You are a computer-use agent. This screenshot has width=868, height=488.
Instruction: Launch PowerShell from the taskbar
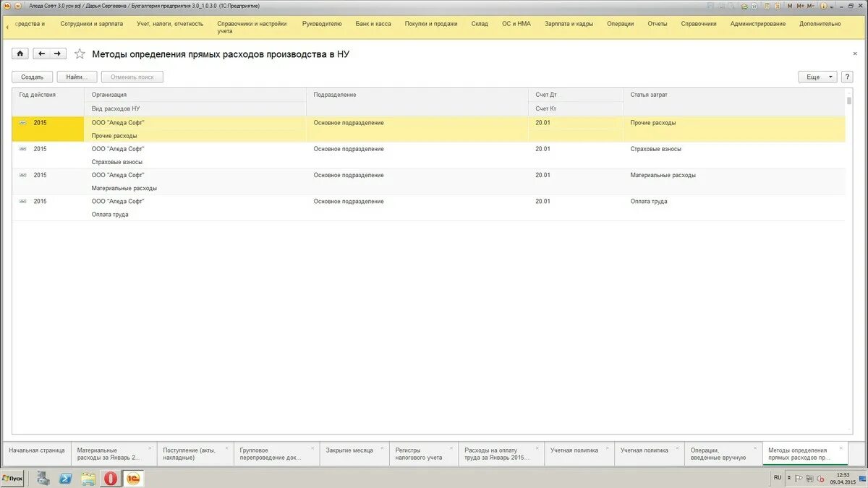(65, 479)
